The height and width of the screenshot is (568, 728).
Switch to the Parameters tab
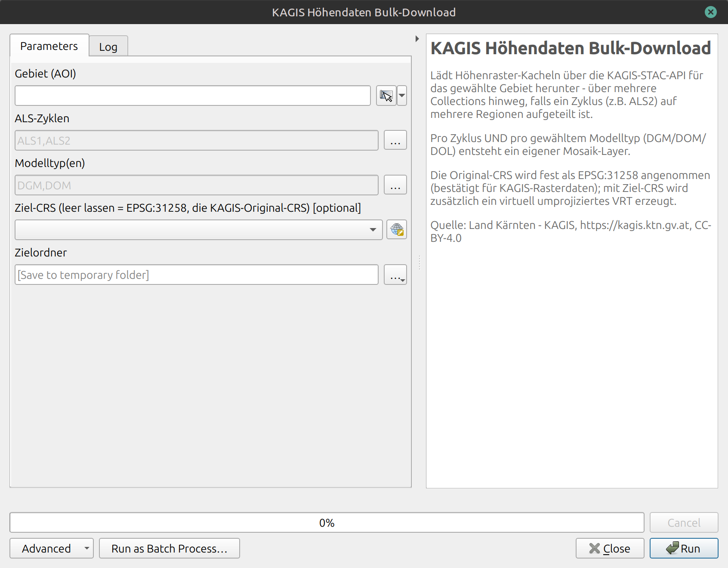[49, 46]
